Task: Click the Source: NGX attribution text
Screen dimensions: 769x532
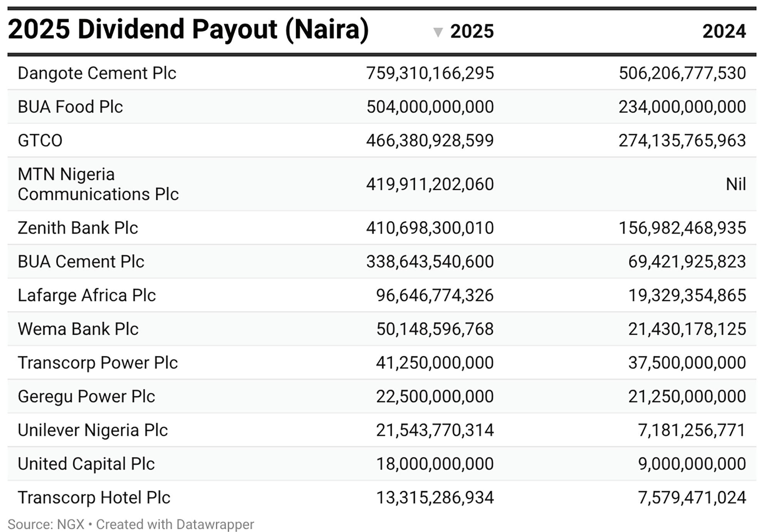Action: tap(46, 524)
